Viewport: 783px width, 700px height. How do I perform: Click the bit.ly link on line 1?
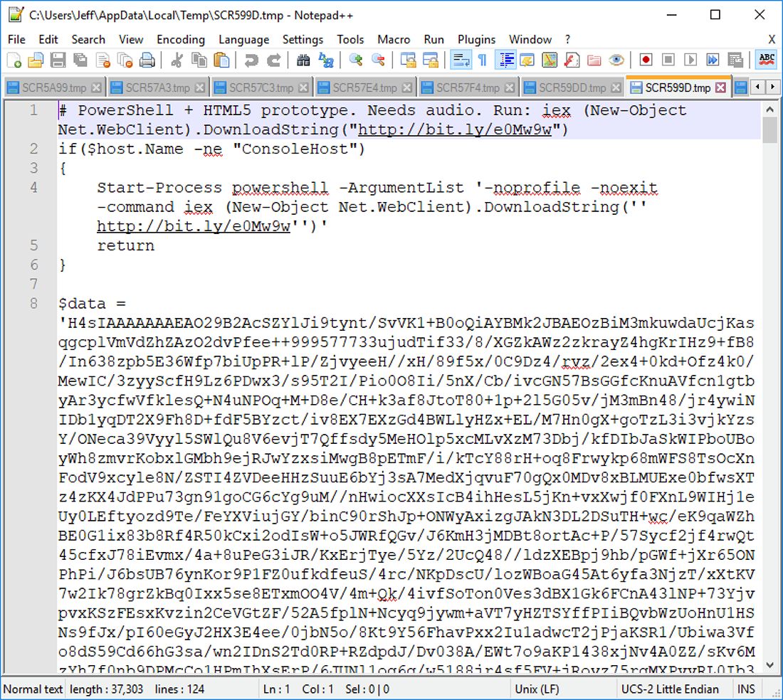pos(454,129)
